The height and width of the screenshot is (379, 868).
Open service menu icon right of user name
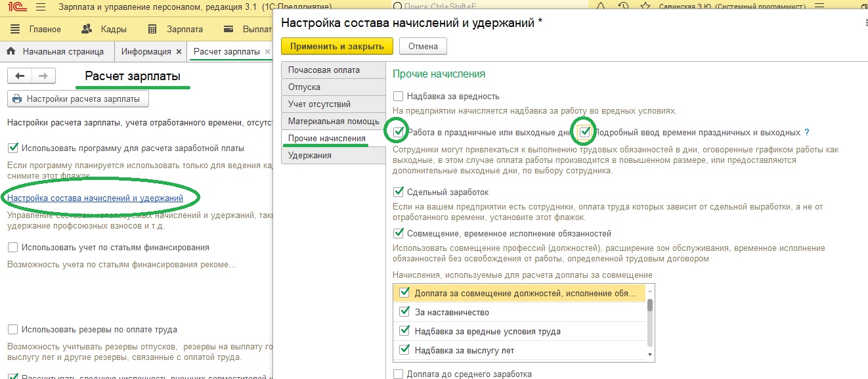[x=821, y=7]
